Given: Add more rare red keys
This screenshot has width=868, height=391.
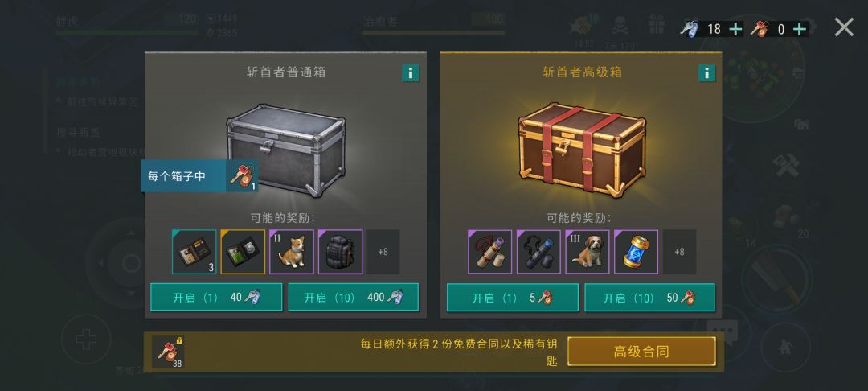Looking at the screenshot, I should [x=799, y=29].
